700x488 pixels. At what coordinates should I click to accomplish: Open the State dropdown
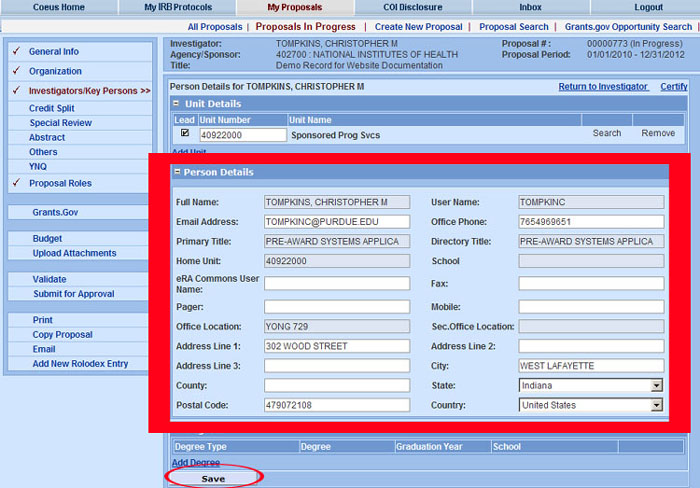(656, 385)
